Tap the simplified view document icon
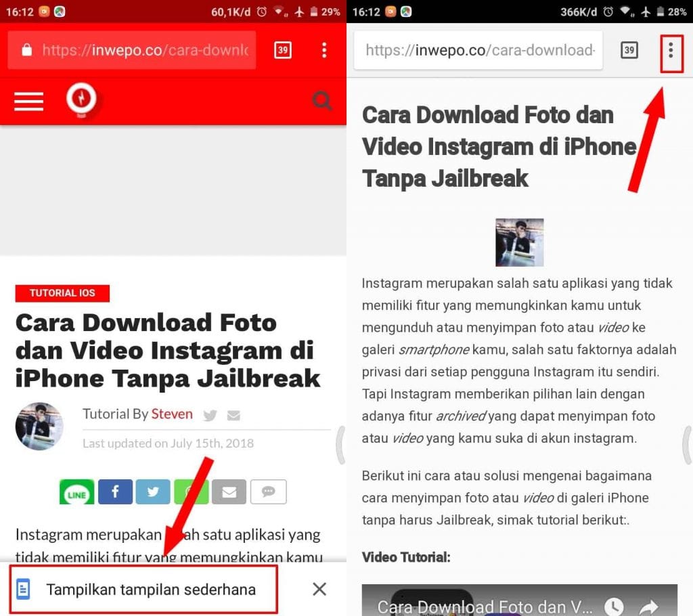This screenshot has height=616, width=693. (23, 589)
